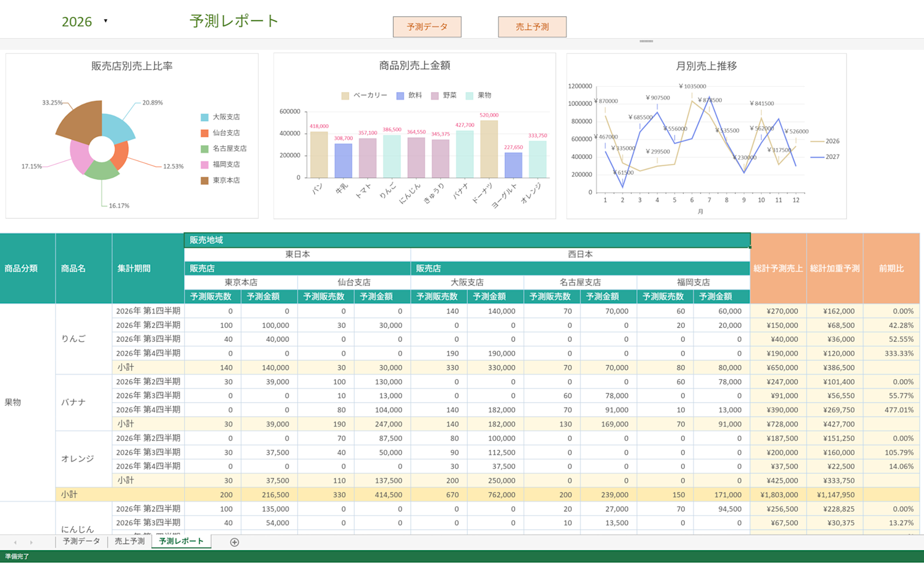Click the 果物 category cell
Image resolution: width=924 pixels, height=564 pixels.
[28, 402]
